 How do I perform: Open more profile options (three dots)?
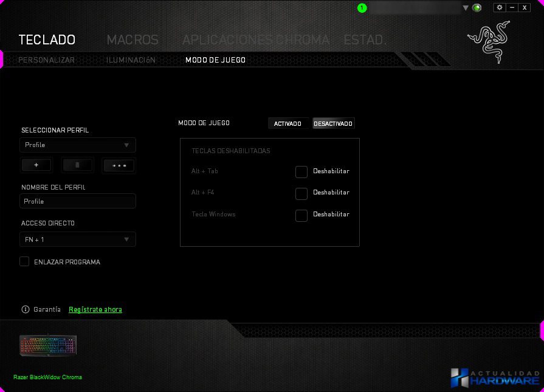click(x=119, y=165)
